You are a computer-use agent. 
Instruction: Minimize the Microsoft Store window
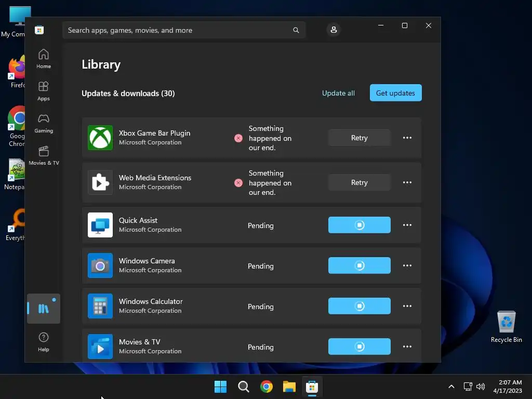381,25
